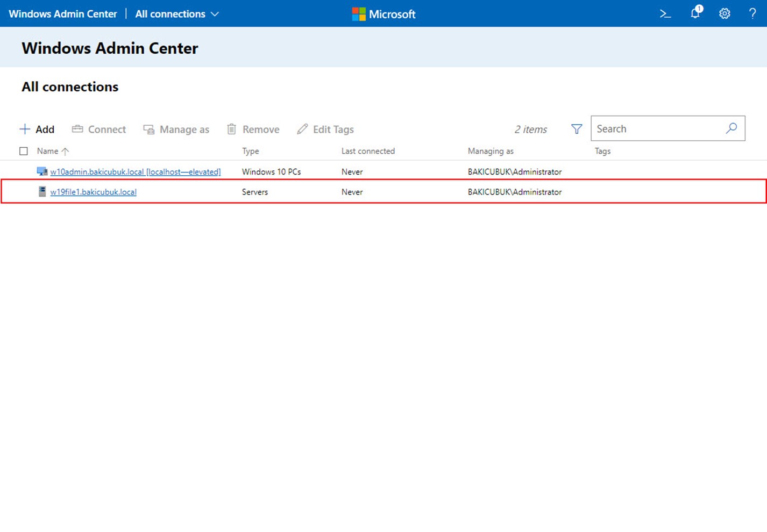Sort by Last connected column
This screenshot has height=532, width=767.
tap(368, 151)
